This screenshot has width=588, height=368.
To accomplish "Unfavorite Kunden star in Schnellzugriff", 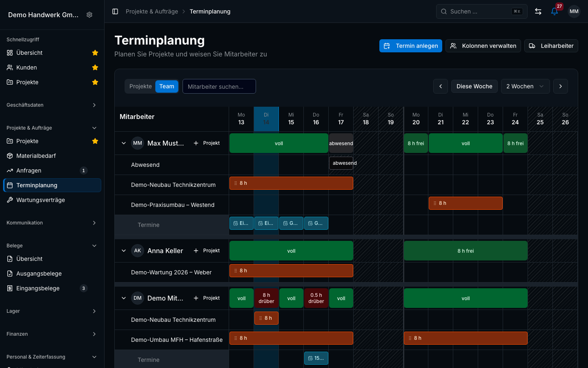I will pos(95,67).
